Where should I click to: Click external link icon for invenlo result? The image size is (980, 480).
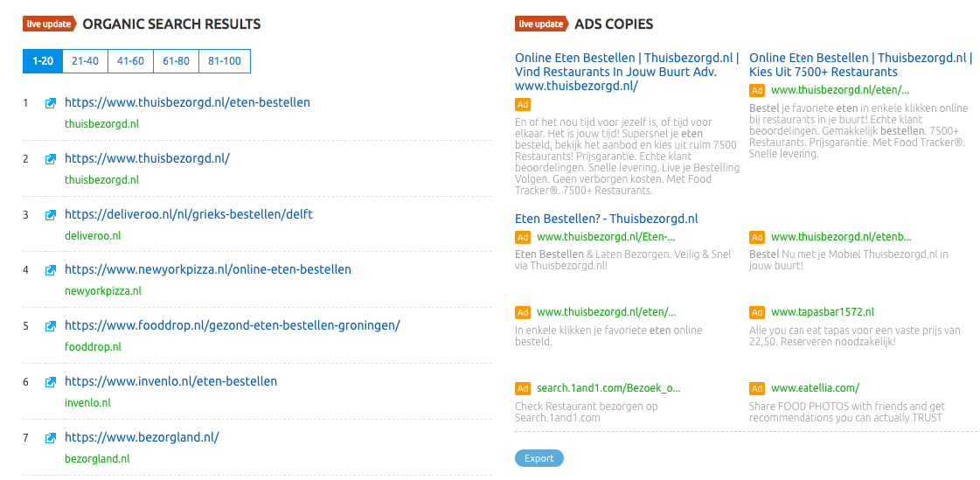pos(51,382)
